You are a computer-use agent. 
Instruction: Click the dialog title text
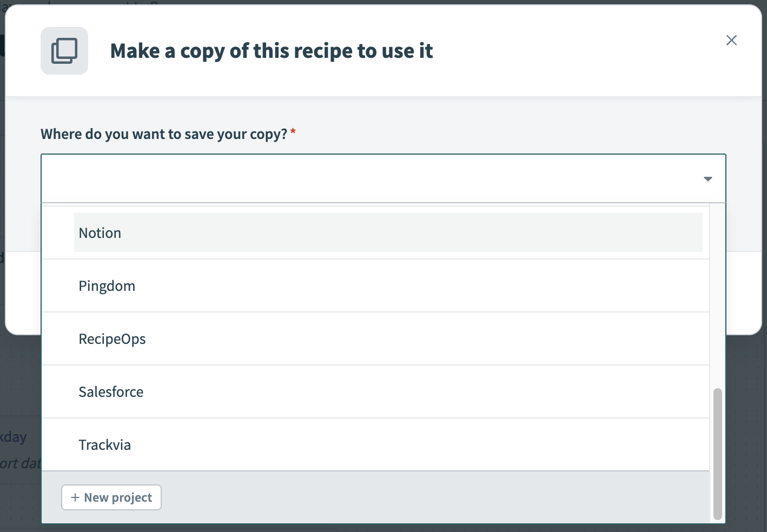[x=271, y=50]
